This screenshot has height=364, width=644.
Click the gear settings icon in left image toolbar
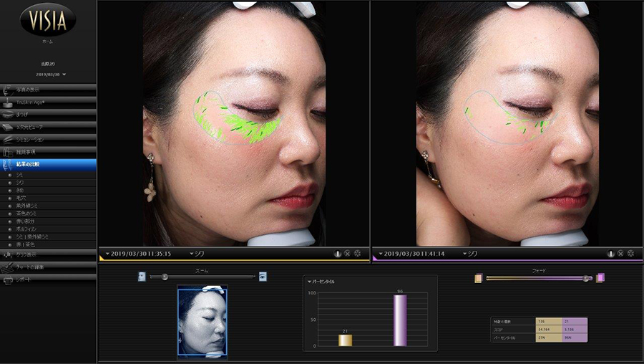357,253
